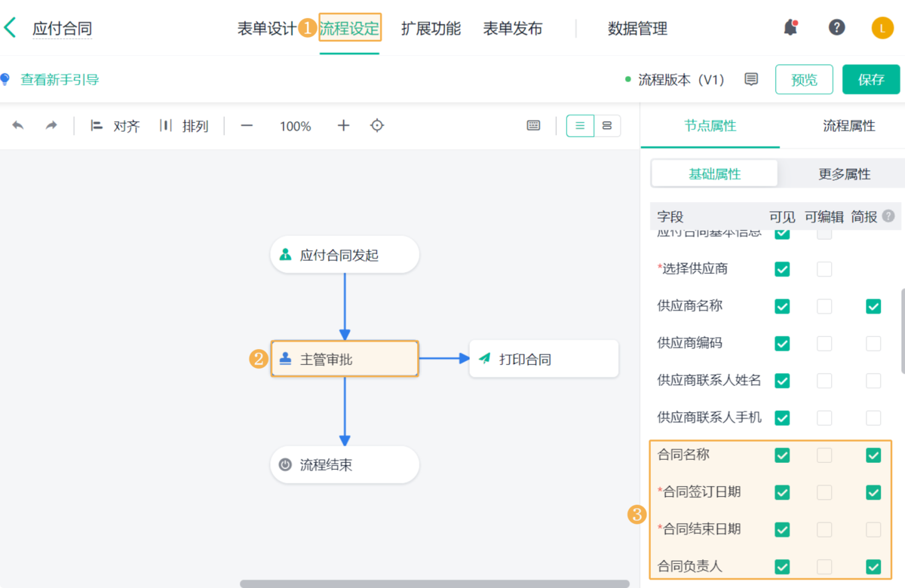The width and height of the screenshot is (905, 588).
Task: Click the center-canvas target icon
Action: pyautogui.click(x=377, y=126)
